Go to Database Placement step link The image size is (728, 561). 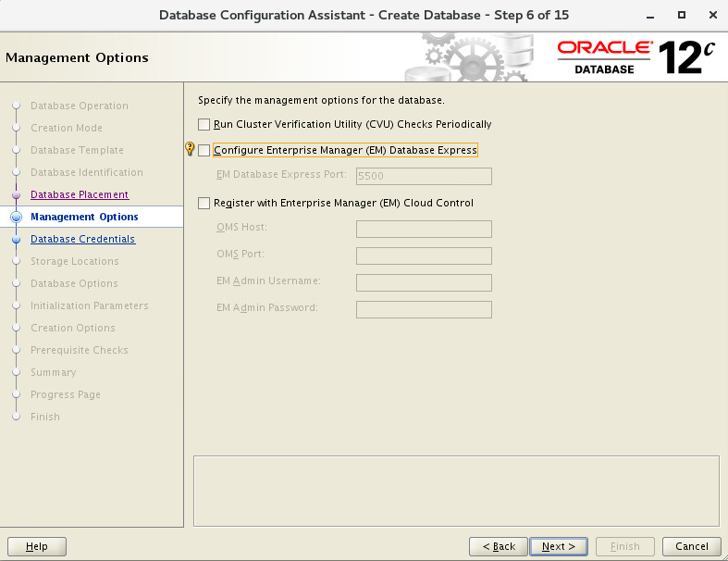pyautogui.click(x=80, y=194)
